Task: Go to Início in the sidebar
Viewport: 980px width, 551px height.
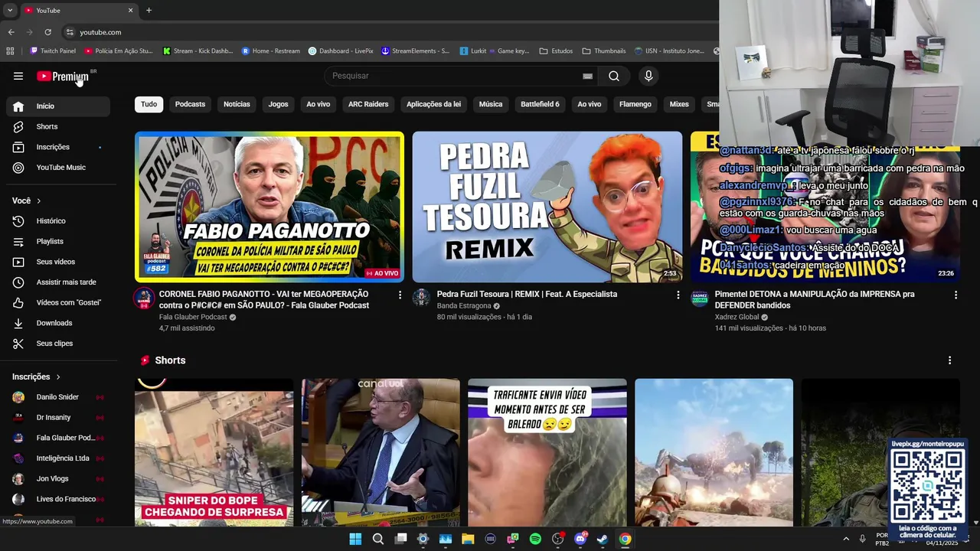Action: coord(58,106)
